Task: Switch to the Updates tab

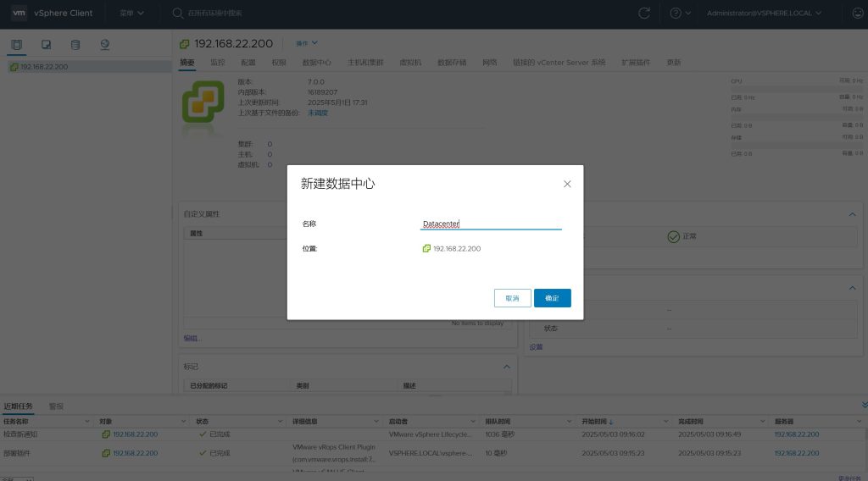Action: coord(674,63)
